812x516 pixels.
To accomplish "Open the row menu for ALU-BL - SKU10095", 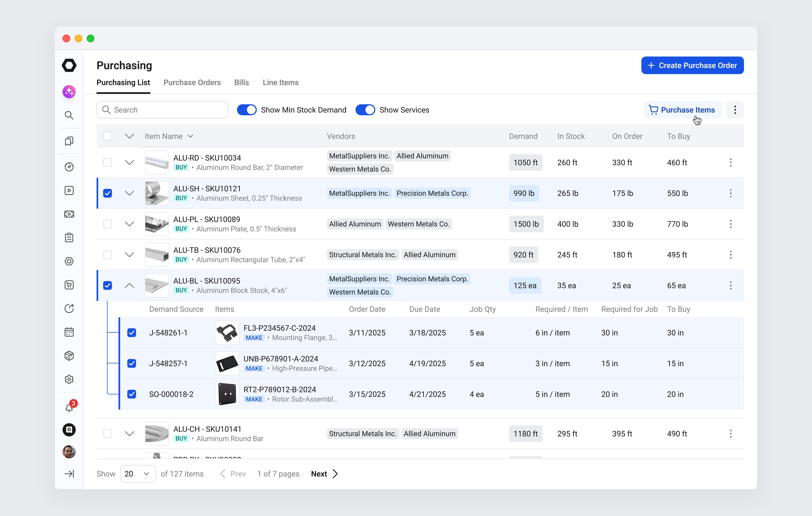I will click(x=731, y=285).
